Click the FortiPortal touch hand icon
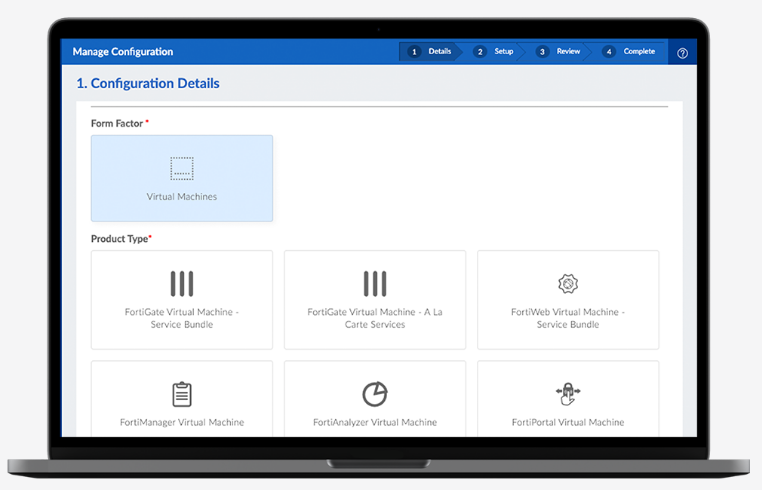The height and width of the screenshot is (490, 762). [568, 394]
